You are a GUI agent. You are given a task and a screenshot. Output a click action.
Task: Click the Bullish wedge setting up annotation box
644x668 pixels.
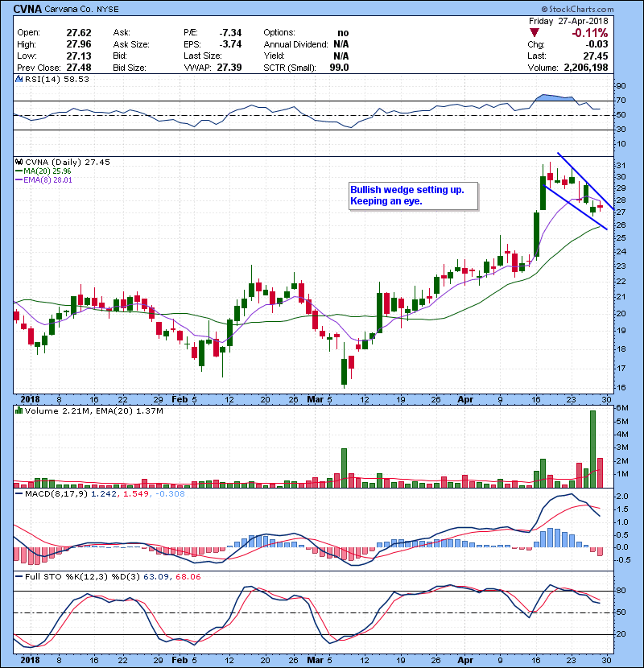coord(414,196)
